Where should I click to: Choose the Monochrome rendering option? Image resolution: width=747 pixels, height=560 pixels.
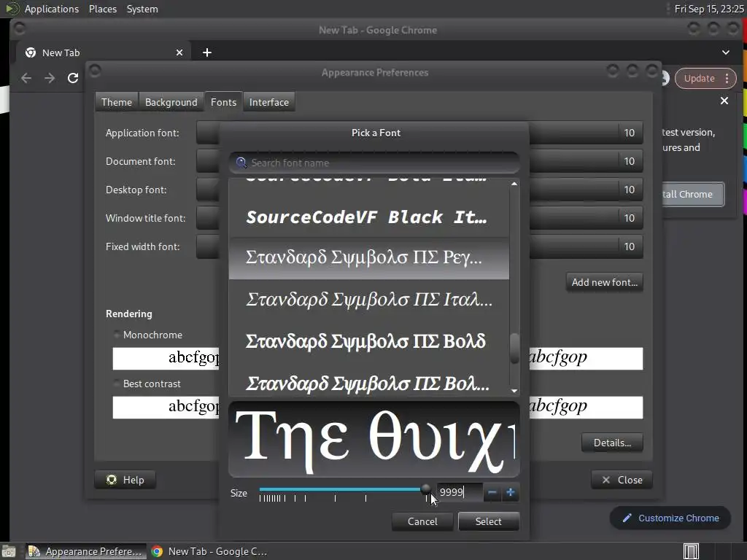coord(147,335)
